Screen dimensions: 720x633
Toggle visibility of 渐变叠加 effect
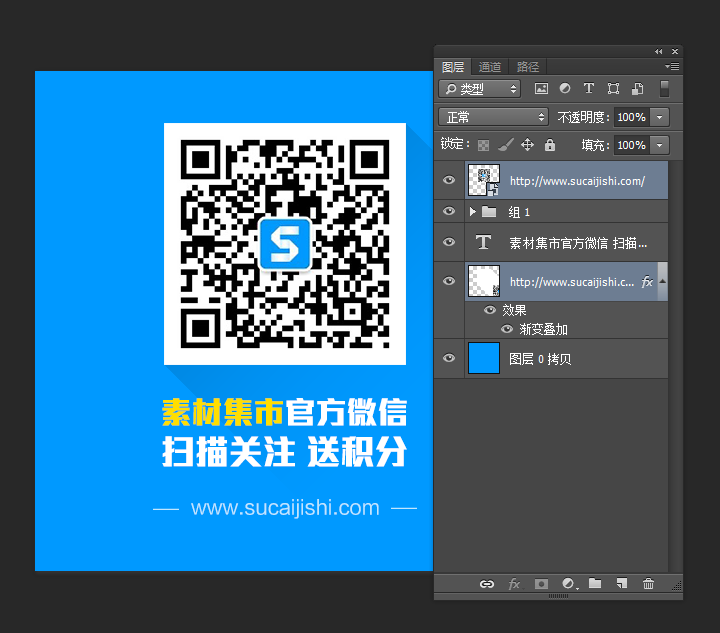[507, 329]
